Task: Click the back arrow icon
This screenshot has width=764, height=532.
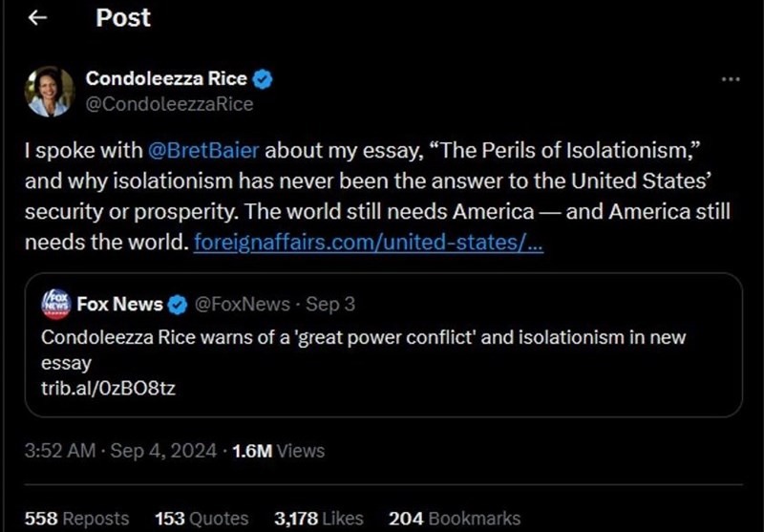Action: click(38, 18)
